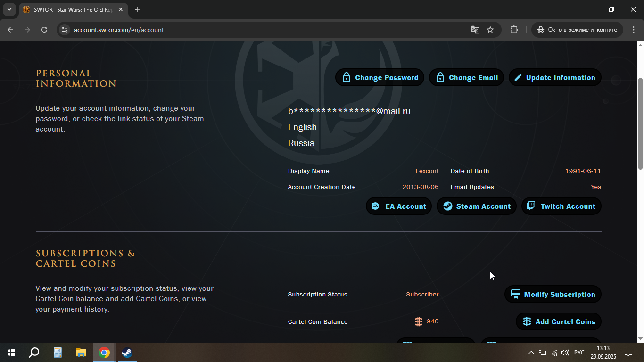Image resolution: width=644 pixels, height=362 pixels.
Task: Click the Personal Information heading
Action: point(76,79)
